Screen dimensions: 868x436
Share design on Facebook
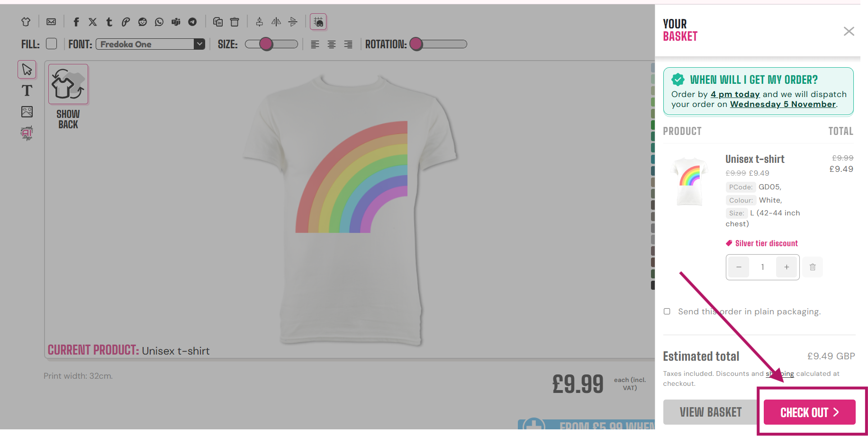(x=76, y=22)
